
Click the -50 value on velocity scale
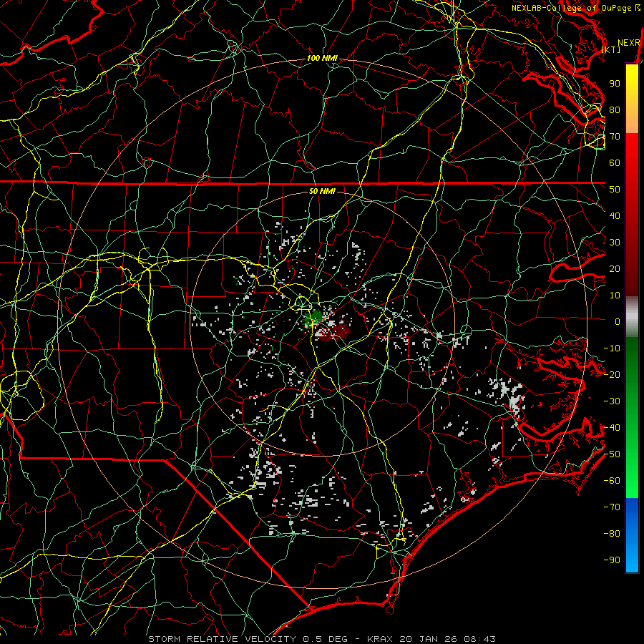tap(612, 454)
